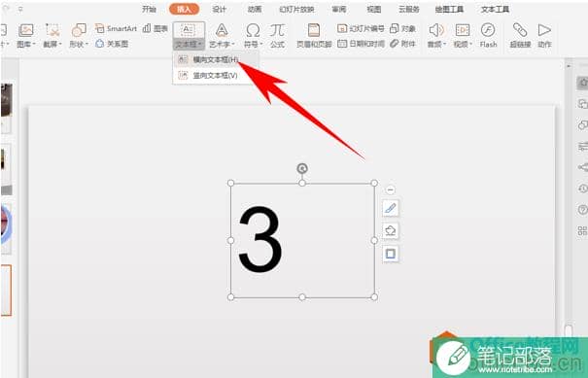Click the 截屏 screenshot scissors icon
Viewport: 588px width, 378px height.
[x=52, y=30]
